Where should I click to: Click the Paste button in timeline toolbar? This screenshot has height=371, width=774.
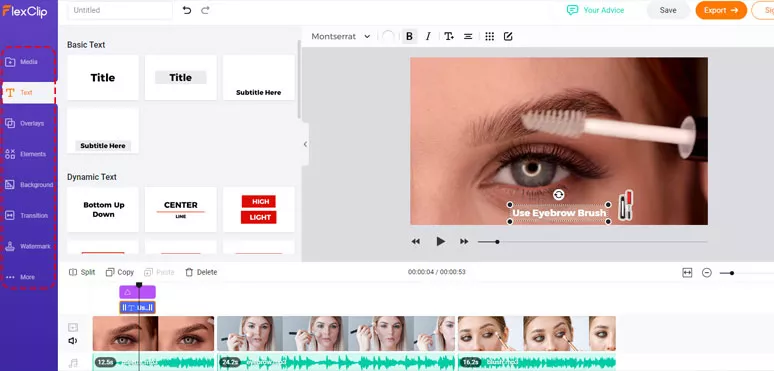pos(159,272)
